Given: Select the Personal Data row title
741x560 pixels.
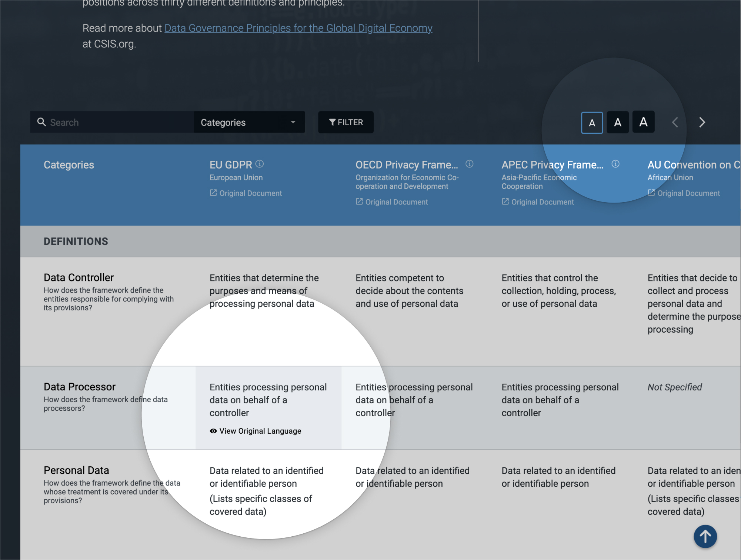Looking at the screenshot, I should pos(76,470).
